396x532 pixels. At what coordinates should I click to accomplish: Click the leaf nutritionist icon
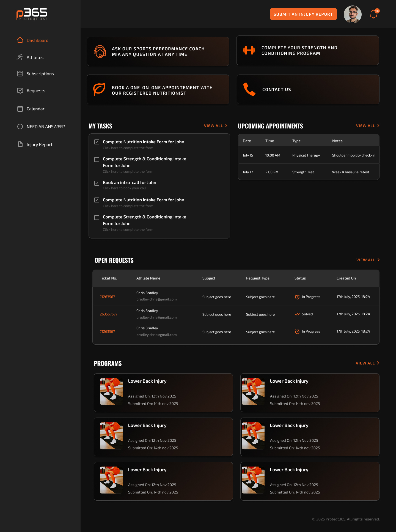99,89
